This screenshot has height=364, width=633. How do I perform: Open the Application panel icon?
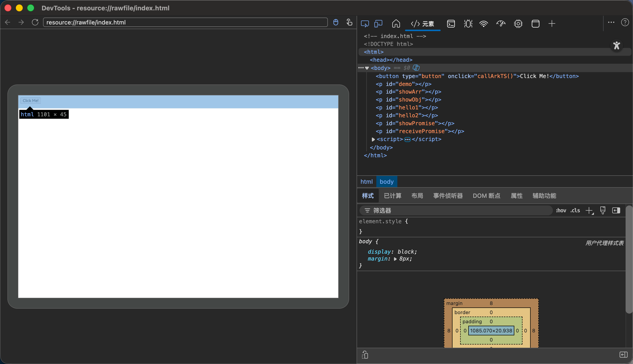tap(535, 24)
